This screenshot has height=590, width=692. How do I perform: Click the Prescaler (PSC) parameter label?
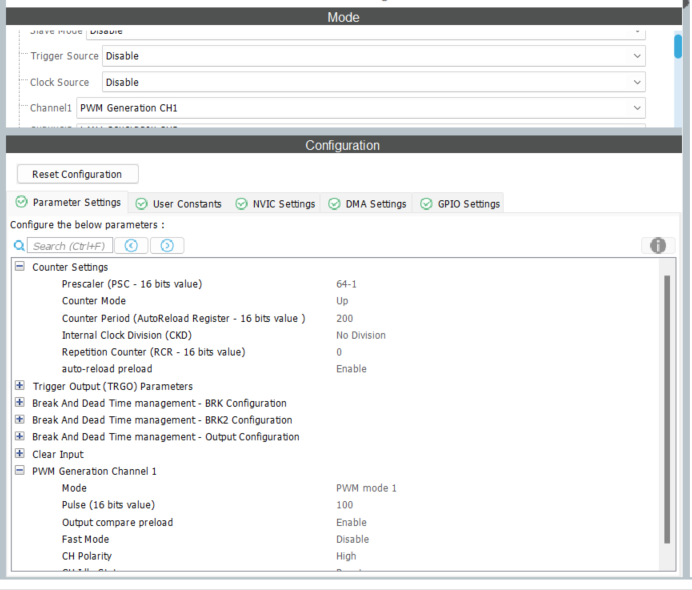click(x=132, y=284)
